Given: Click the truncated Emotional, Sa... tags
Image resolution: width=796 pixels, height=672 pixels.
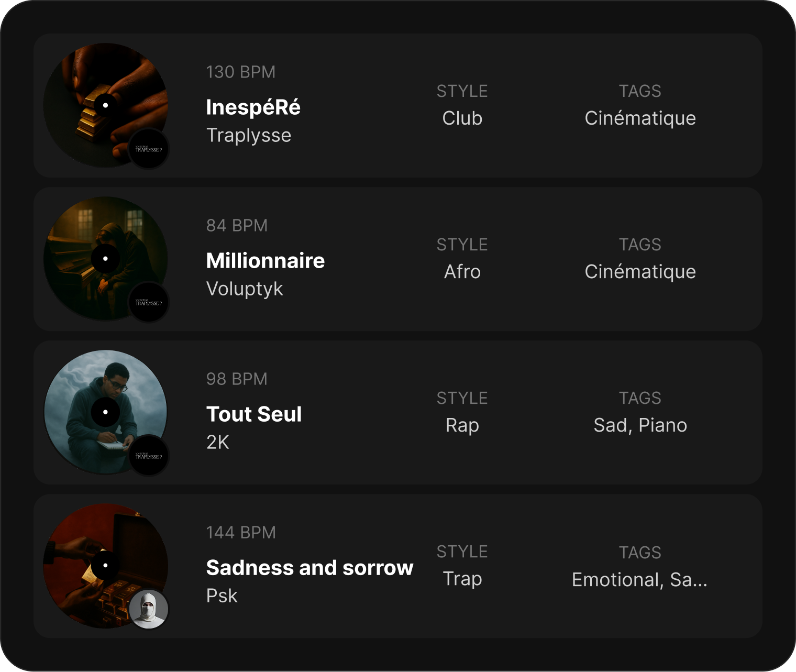Looking at the screenshot, I should [639, 580].
